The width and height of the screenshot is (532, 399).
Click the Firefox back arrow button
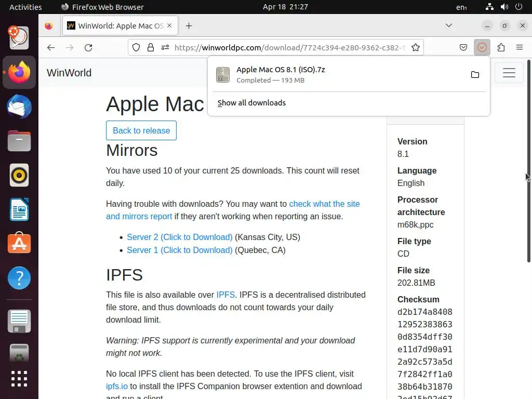coord(51,47)
